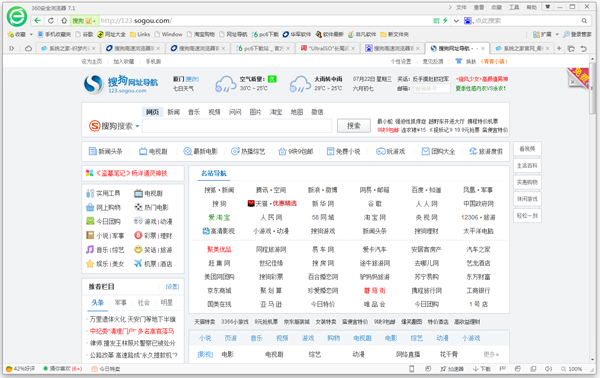
Task: Click the gray search button beside the input
Action: [354, 125]
